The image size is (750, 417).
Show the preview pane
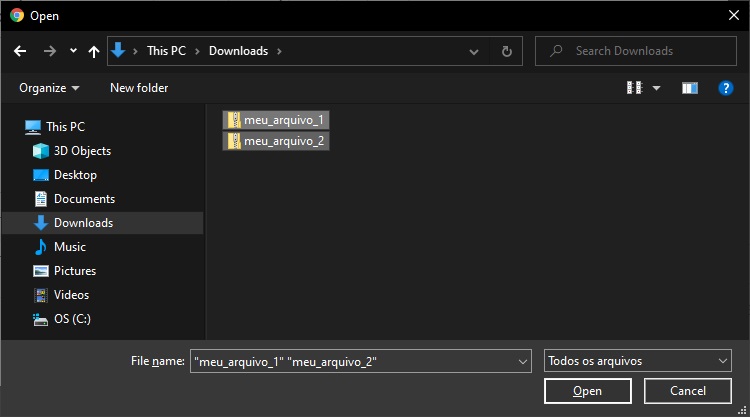coord(690,88)
